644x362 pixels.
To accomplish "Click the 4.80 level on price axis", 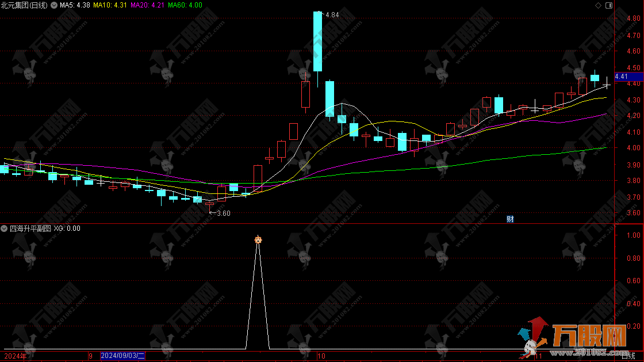I will 633,18.
